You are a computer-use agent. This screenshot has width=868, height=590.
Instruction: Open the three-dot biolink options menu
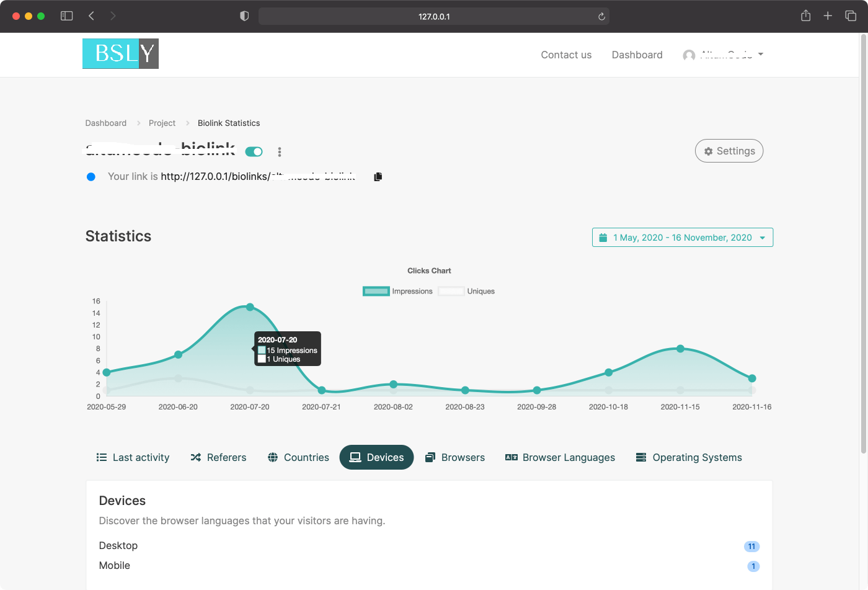coord(280,152)
